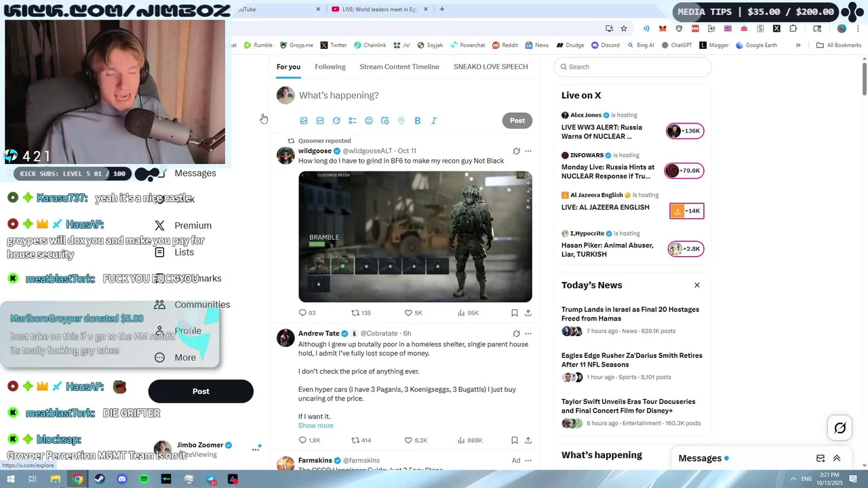Close the LIVE World leaders browser tab
This screenshot has width=868, height=488.
pos(426,9)
